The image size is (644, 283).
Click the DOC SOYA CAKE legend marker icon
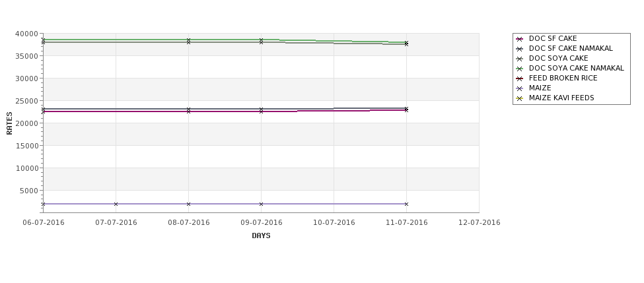tap(520, 59)
